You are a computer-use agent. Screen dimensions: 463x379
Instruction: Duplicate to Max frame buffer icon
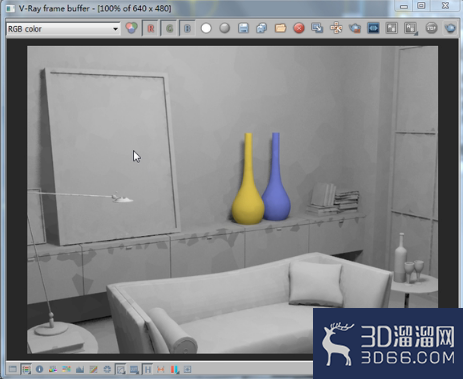[317, 28]
